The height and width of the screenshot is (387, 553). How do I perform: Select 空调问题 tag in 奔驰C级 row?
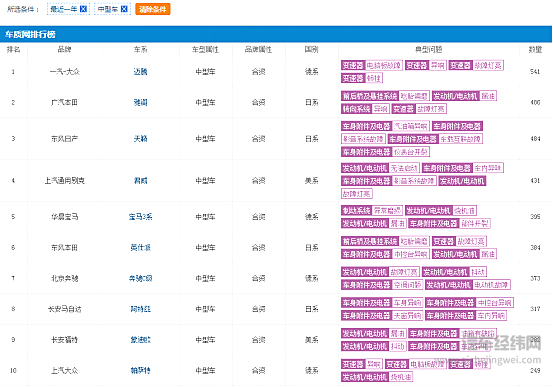pos(407,285)
